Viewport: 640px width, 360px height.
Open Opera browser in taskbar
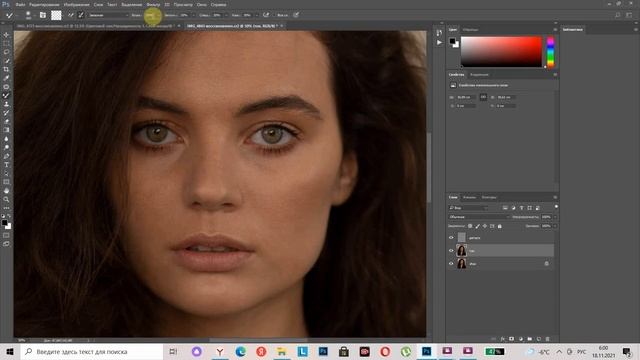[x=385, y=351]
